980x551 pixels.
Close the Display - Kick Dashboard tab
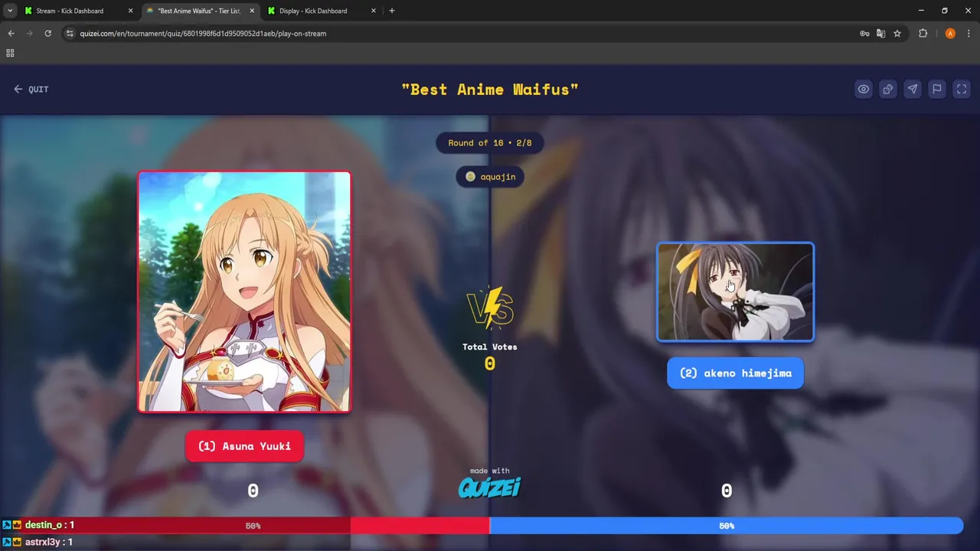tap(374, 11)
